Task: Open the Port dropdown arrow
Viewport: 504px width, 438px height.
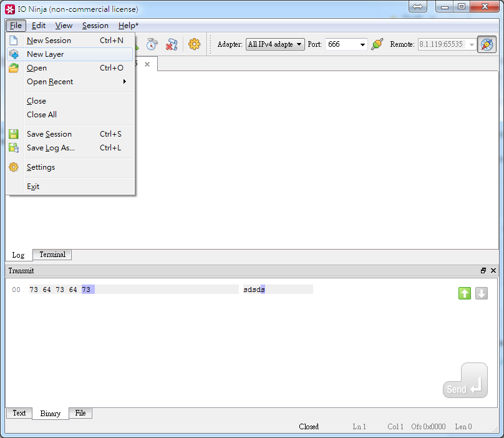Action: [362, 44]
